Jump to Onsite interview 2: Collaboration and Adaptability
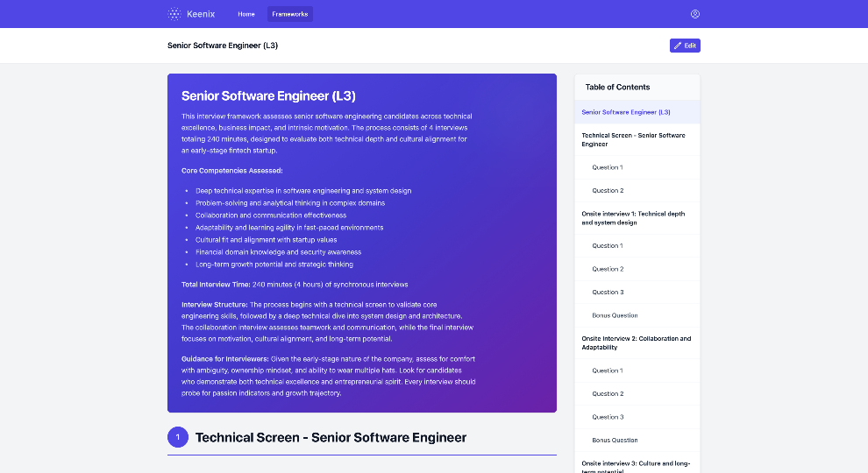868x473 pixels. tap(636, 342)
